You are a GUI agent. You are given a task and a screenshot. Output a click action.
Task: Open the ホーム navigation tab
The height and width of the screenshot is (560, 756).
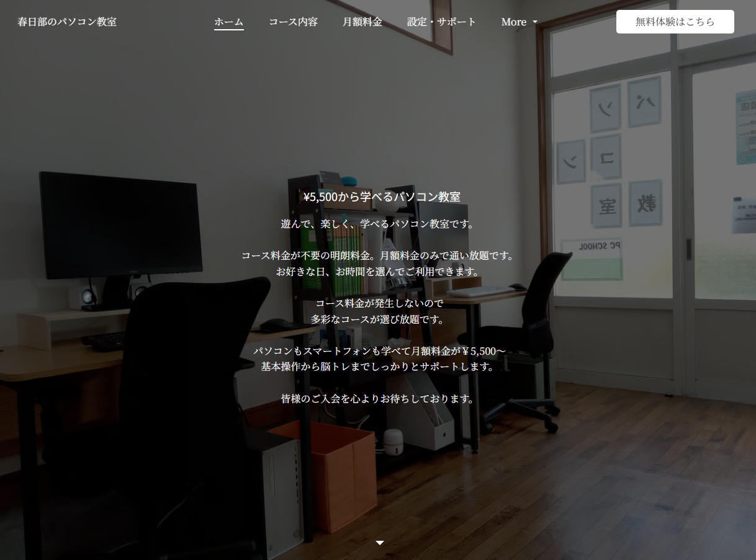point(229,22)
